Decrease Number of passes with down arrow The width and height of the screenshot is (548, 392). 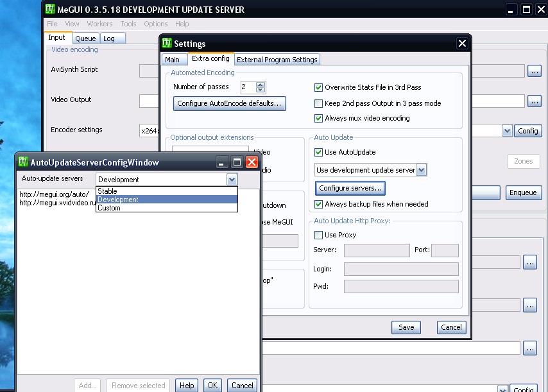[261, 90]
